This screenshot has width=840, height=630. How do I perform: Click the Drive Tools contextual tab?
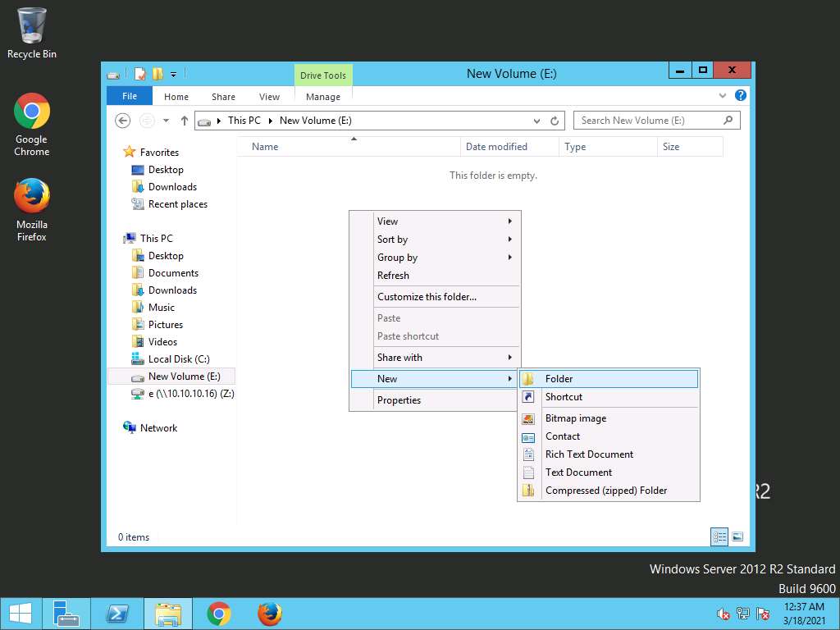coord(323,75)
